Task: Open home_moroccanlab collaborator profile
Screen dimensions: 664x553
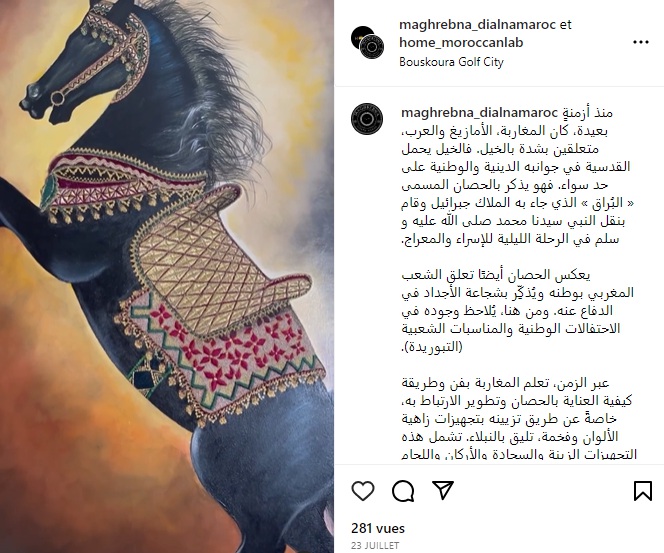Action: 461,42
